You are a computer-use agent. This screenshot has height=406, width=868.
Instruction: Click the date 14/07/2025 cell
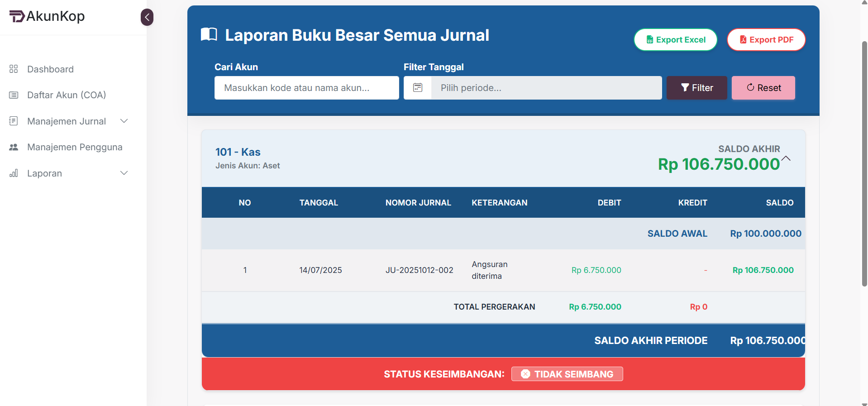tap(320, 270)
